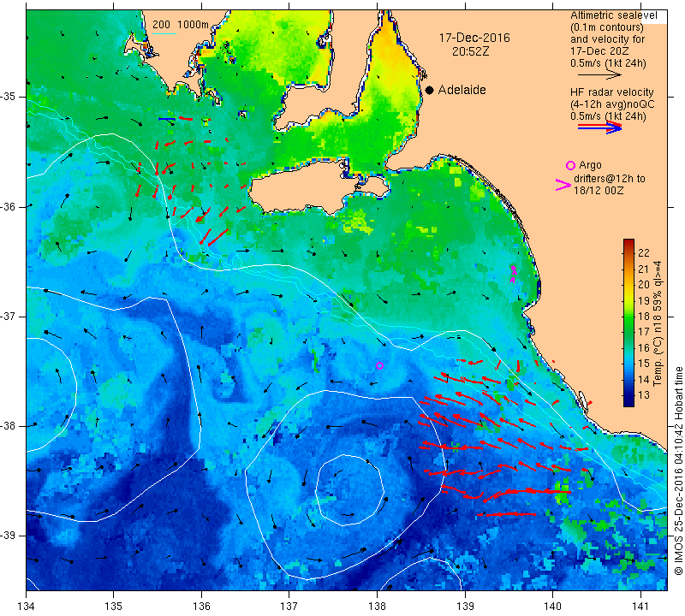Click the black altimetric velocity arrow in the legend
The height and width of the screenshot is (616, 685).
point(599,74)
